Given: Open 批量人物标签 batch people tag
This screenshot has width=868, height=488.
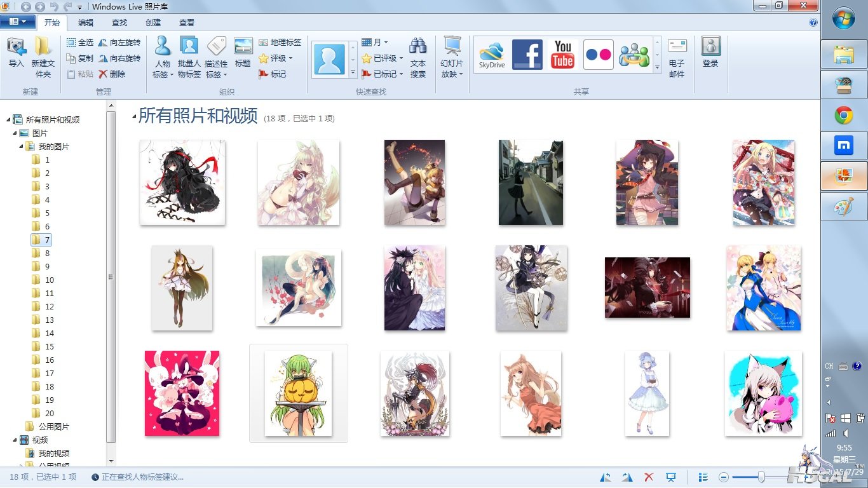Looking at the screenshot, I should [189, 58].
